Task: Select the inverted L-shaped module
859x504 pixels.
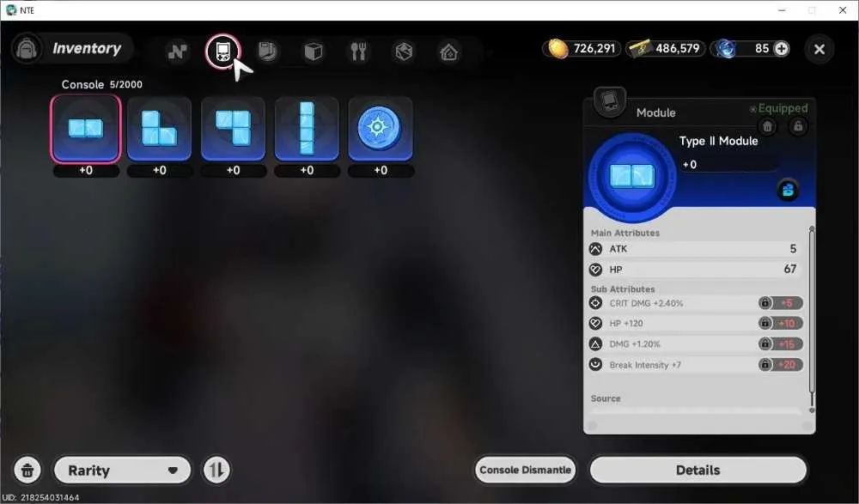Action: pyautogui.click(x=233, y=129)
